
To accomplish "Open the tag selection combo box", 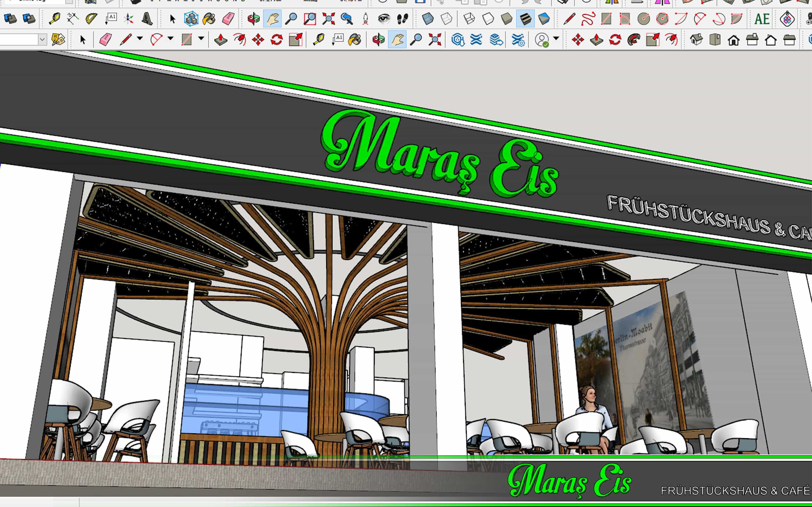I will (x=42, y=40).
